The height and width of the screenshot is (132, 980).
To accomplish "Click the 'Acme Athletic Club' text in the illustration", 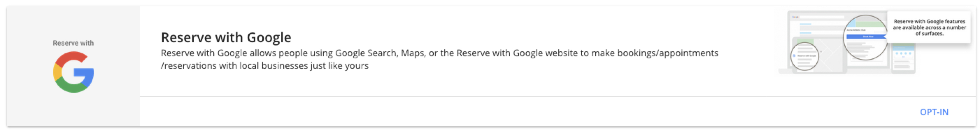I will point(856,30).
